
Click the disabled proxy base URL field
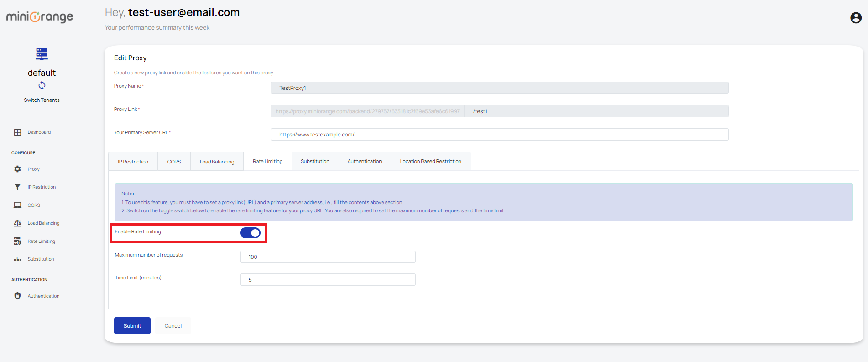coord(367,111)
